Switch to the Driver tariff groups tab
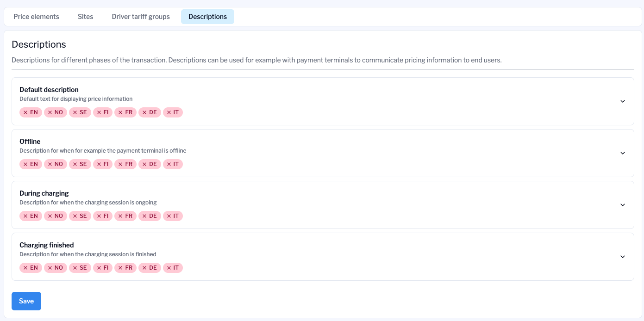The height and width of the screenshot is (321, 644). (x=140, y=16)
